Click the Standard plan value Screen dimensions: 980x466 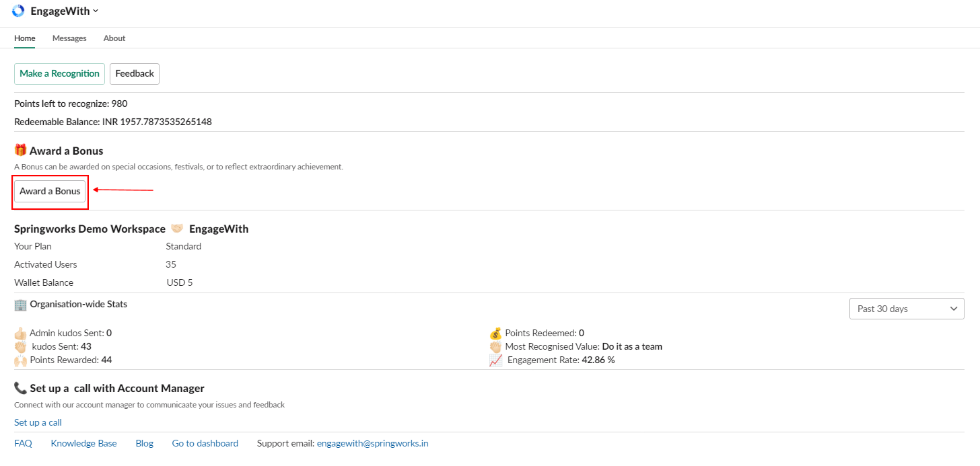pyautogui.click(x=184, y=246)
